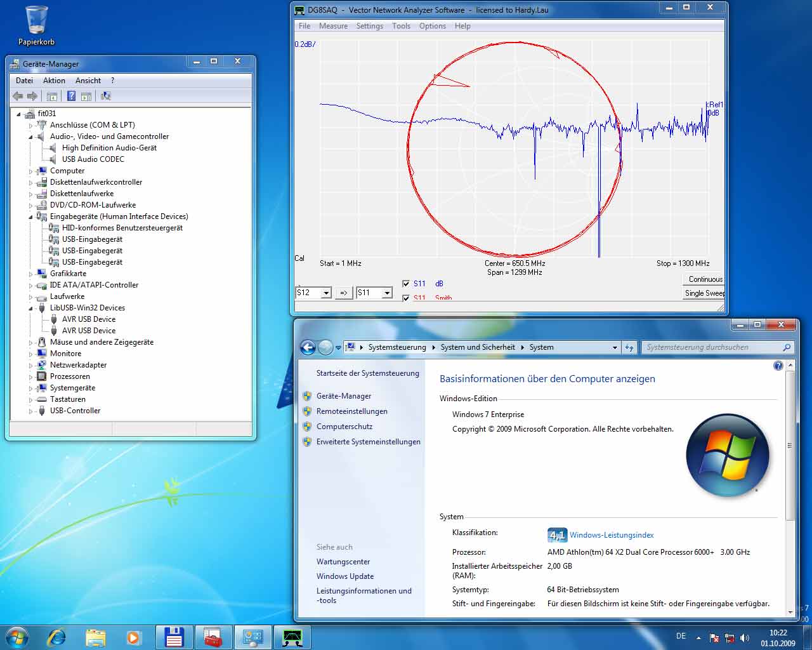
Task: Collapse the LibUSB-Win32 Devices node
Action: click(30, 308)
